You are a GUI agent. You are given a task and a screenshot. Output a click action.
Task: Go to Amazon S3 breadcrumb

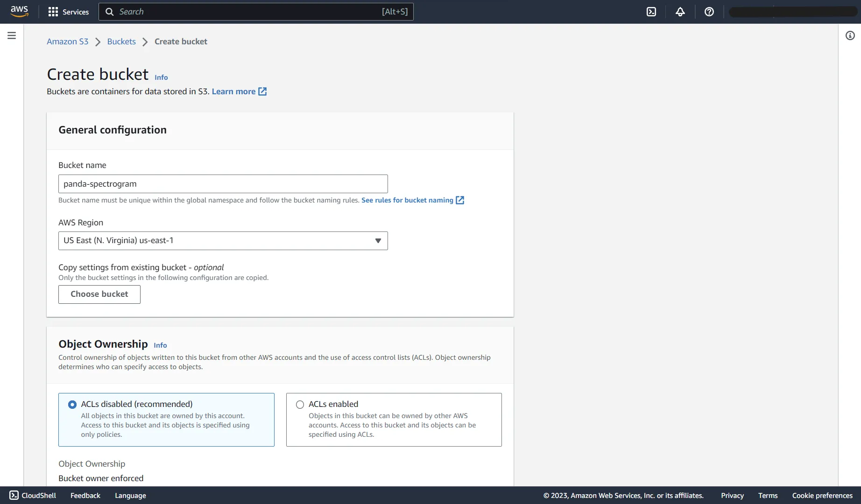pos(68,42)
